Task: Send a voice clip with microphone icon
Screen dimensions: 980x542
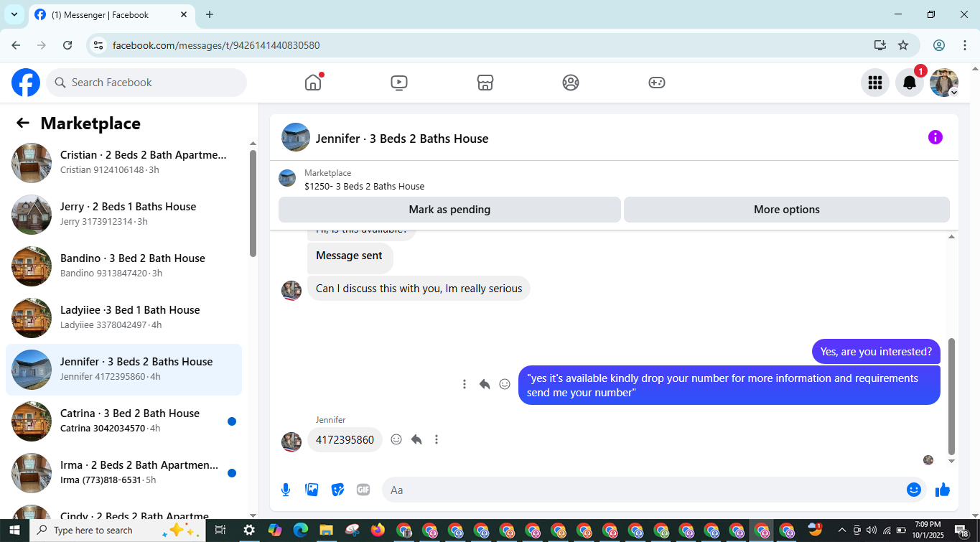Action: 286,490
